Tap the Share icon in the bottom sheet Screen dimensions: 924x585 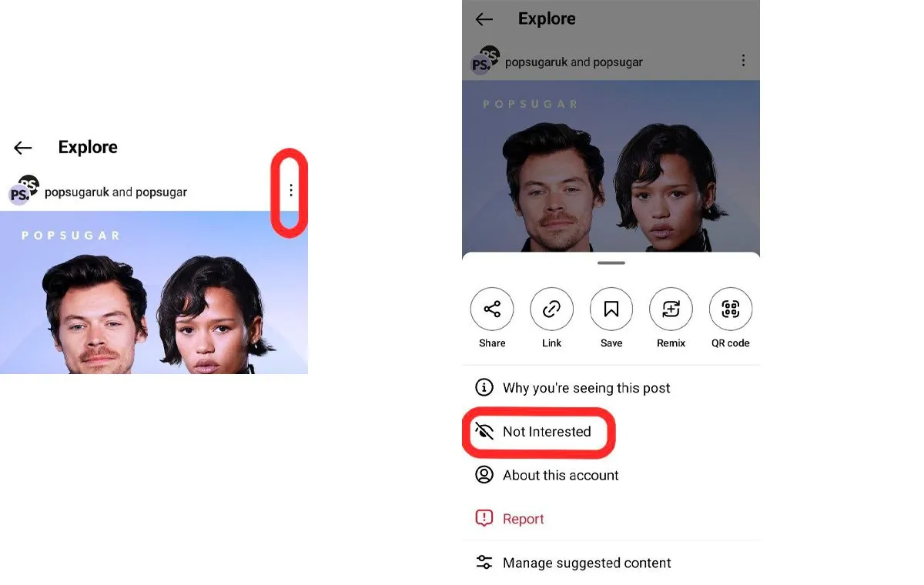491,309
